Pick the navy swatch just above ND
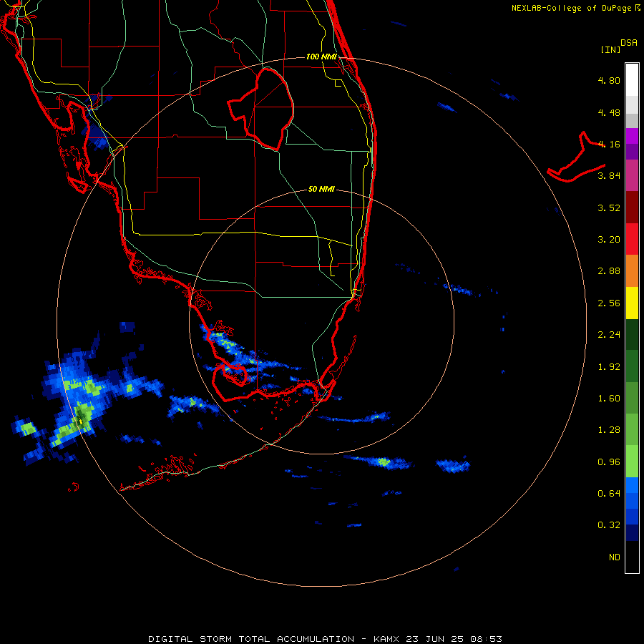The height and width of the screenshot is (644, 644). (x=632, y=533)
